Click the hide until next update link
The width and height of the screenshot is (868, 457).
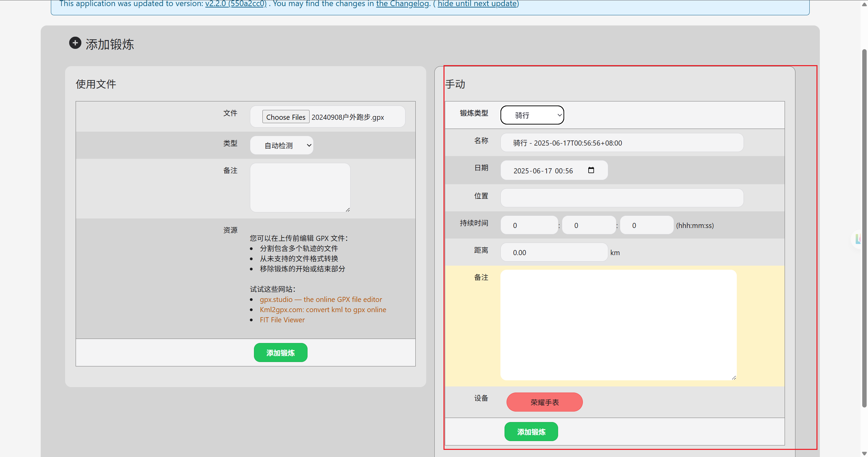(477, 4)
